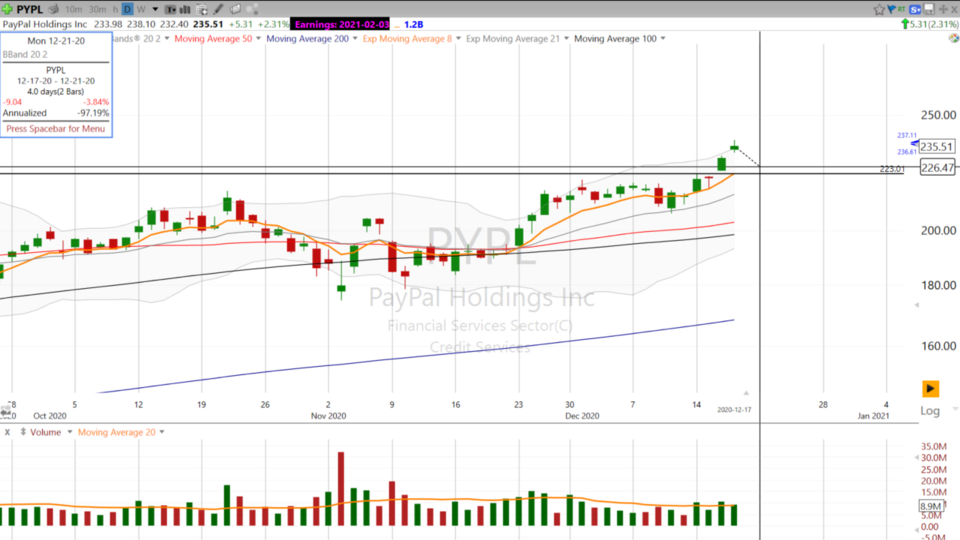Click the 237.11 blue price label

pyautogui.click(x=907, y=135)
